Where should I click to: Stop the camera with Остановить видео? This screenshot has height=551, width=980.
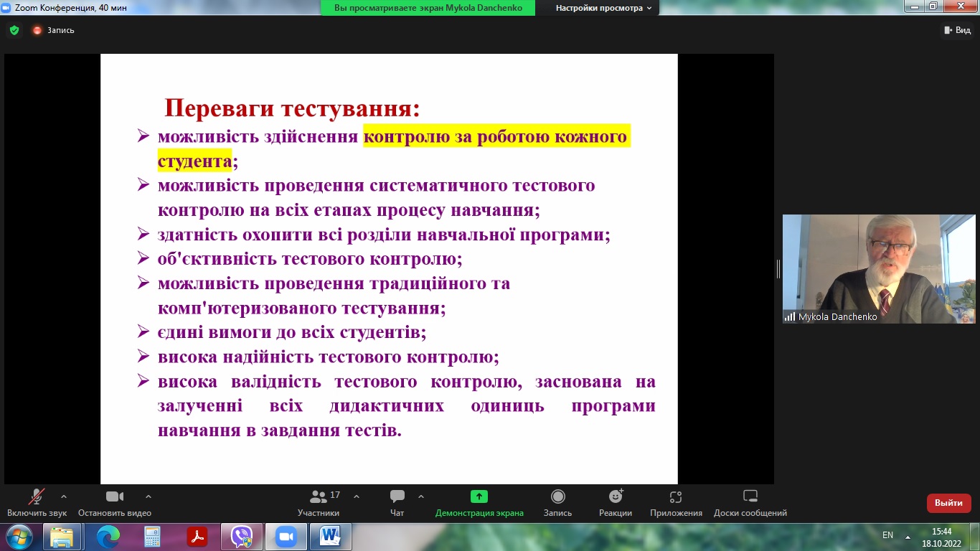pos(115,503)
